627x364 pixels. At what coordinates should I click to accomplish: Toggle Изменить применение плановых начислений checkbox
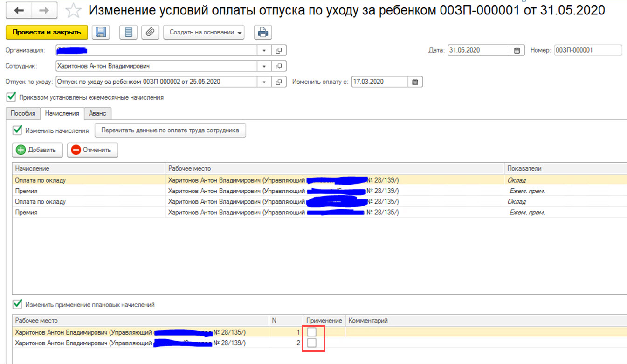[17, 304]
